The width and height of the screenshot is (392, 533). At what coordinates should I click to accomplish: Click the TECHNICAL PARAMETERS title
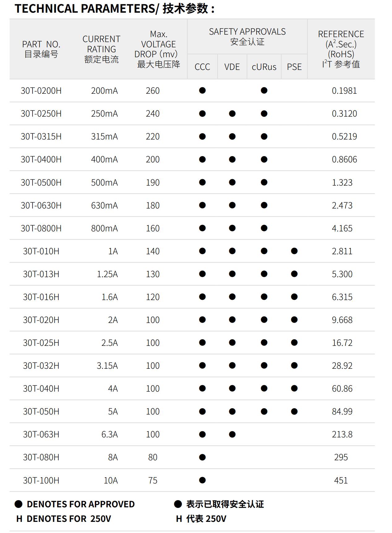pyautogui.click(x=114, y=9)
